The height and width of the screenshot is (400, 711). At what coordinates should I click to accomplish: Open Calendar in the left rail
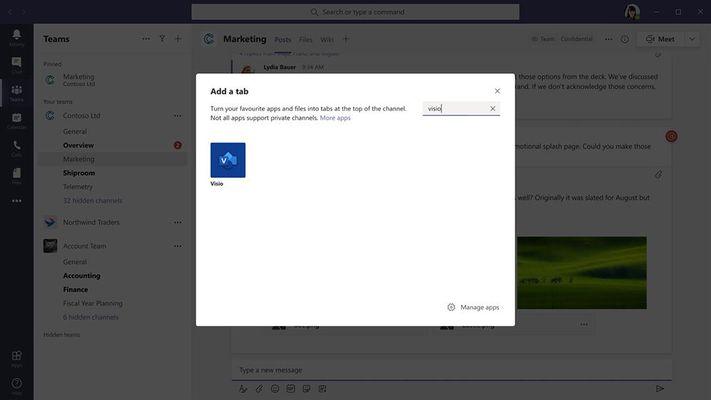pyautogui.click(x=17, y=121)
